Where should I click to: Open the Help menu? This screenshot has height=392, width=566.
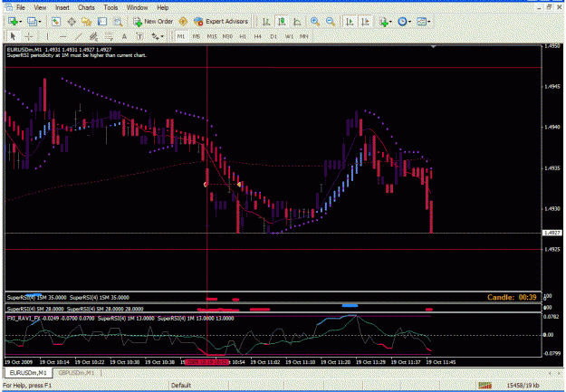163,7
